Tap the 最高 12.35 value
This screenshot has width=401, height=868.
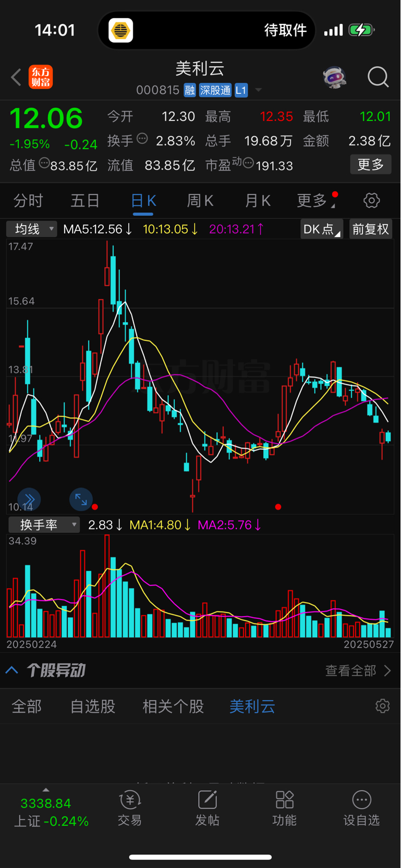tap(276, 116)
